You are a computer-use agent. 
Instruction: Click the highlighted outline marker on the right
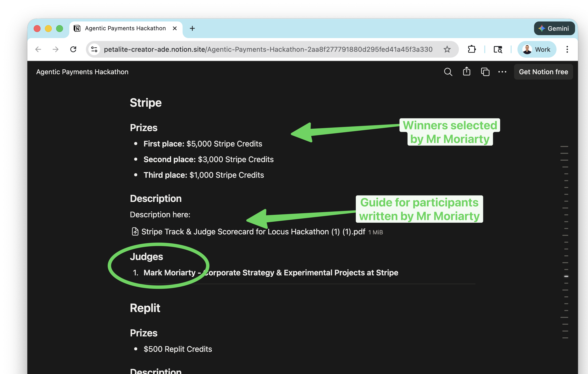pos(566,276)
